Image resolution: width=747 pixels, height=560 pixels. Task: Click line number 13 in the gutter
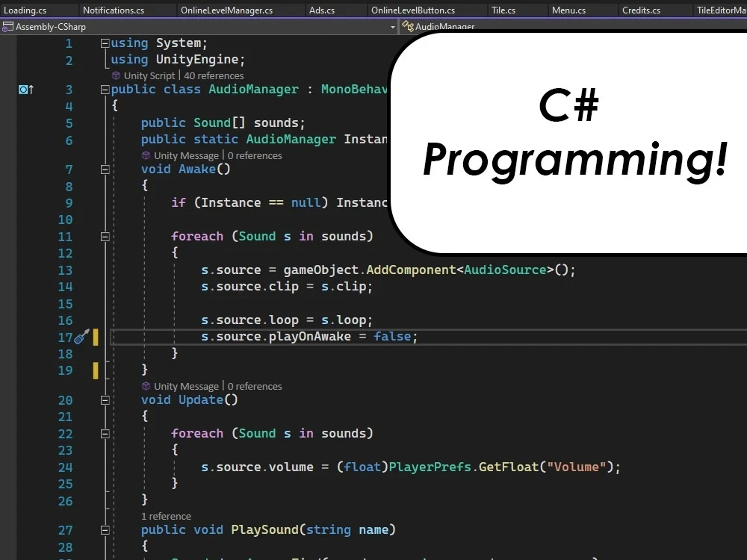pyautogui.click(x=65, y=270)
